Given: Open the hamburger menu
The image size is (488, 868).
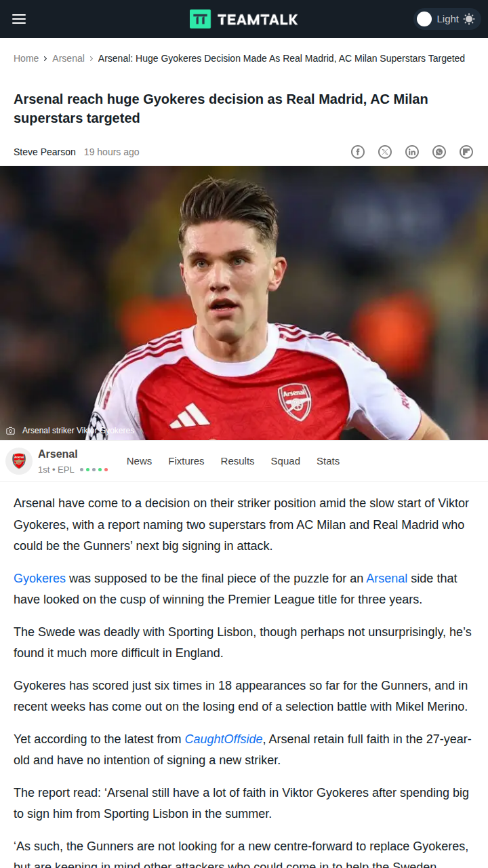Looking at the screenshot, I should pyautogui.click(x=19, y=19).
